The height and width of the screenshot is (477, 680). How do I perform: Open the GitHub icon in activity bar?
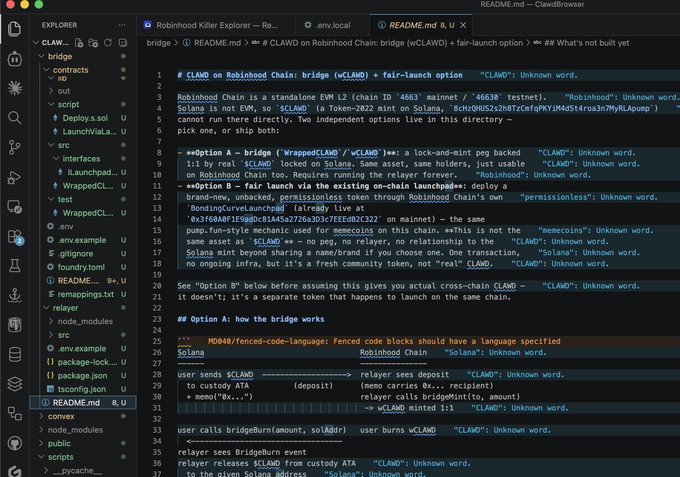[14, 443]
